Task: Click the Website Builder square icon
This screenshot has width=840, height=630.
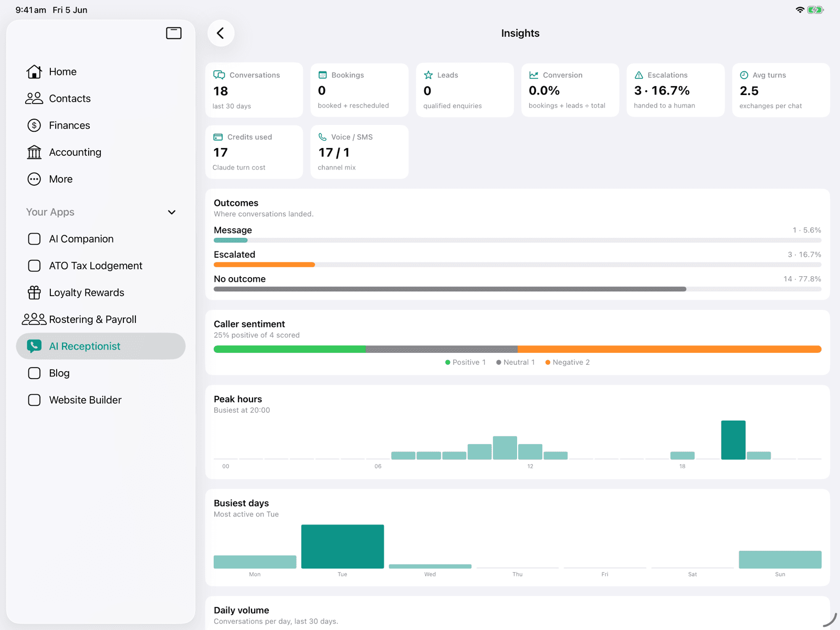Action: (34, 400)
